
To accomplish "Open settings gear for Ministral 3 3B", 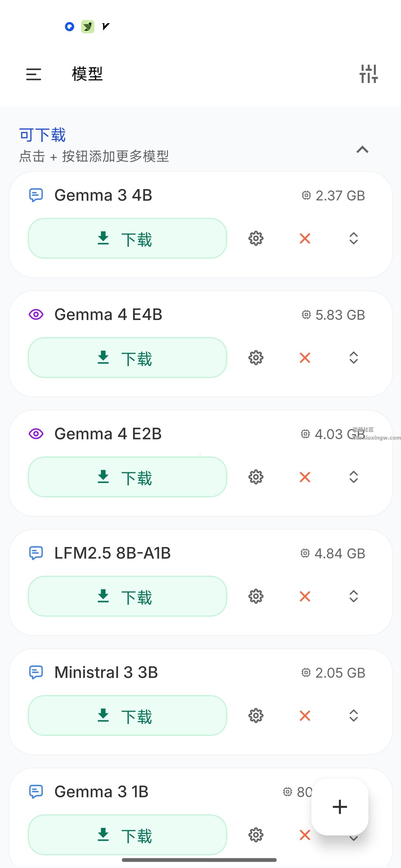I will point(256,716).
